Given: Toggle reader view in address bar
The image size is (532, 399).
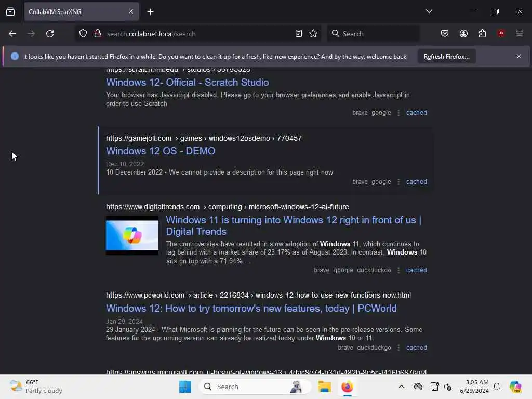Looking at the screenshot, I should coord(299,34).
